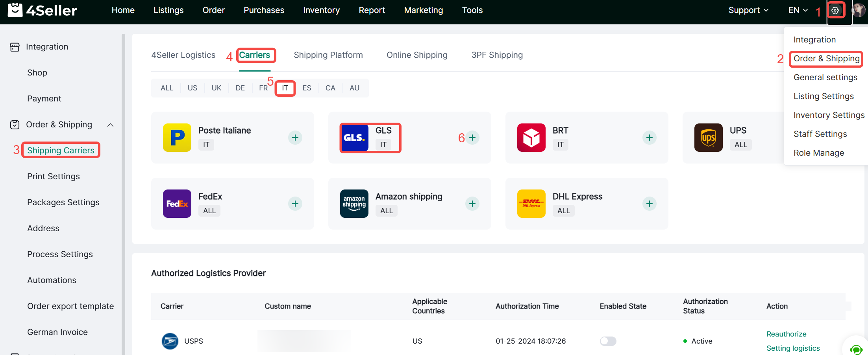Add BRT carrier using plus icon
Screen dimensions: 868x355
click(650, 138)
